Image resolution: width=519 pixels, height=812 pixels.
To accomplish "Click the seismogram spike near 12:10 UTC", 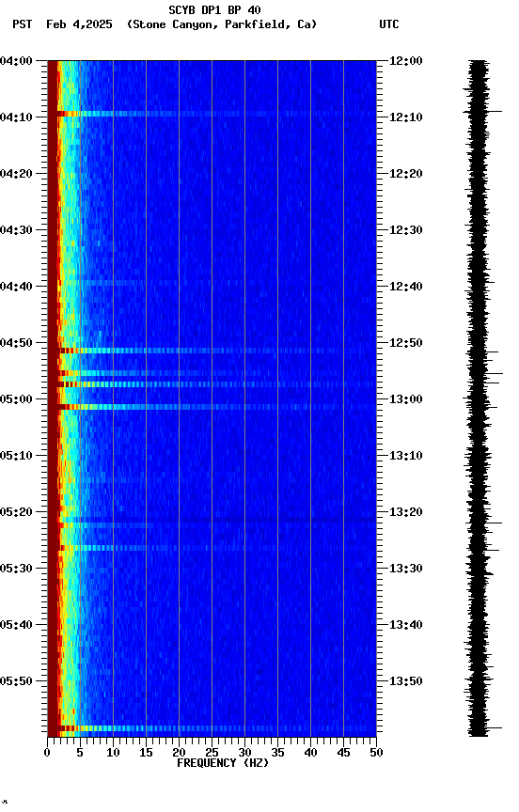I will coord(484,111).
